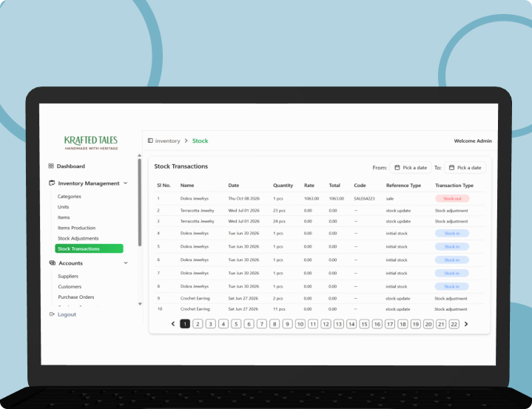Click the Inventory Management box icon

coord(52,183)
